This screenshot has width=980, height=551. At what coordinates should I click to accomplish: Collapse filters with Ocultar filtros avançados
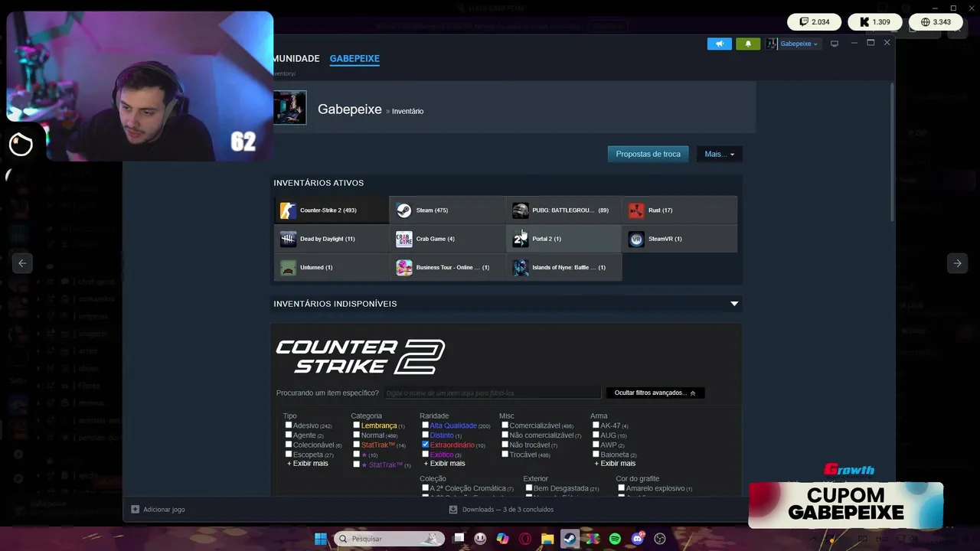tap(655, 393)
